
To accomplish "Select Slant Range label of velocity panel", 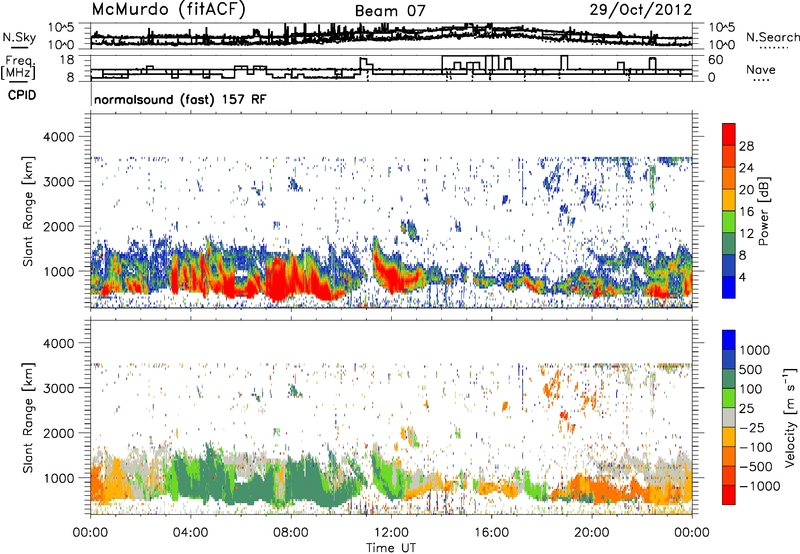I will (x=28, y=418).
